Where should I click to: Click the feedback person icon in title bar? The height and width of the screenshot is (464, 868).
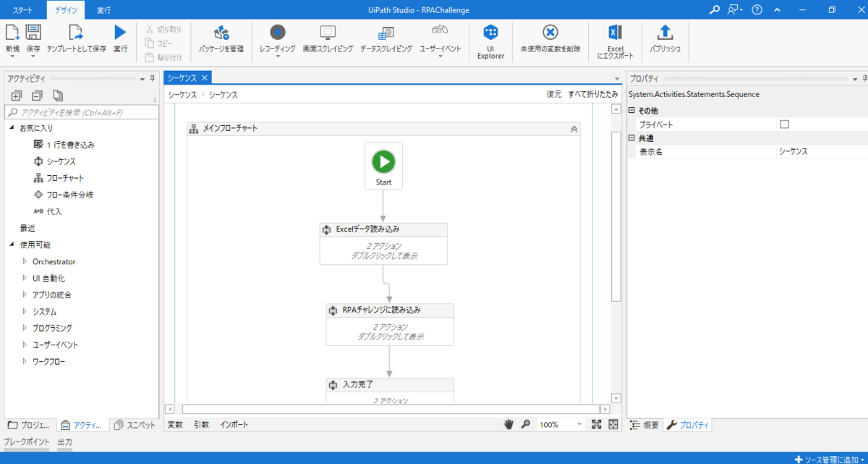734,9
